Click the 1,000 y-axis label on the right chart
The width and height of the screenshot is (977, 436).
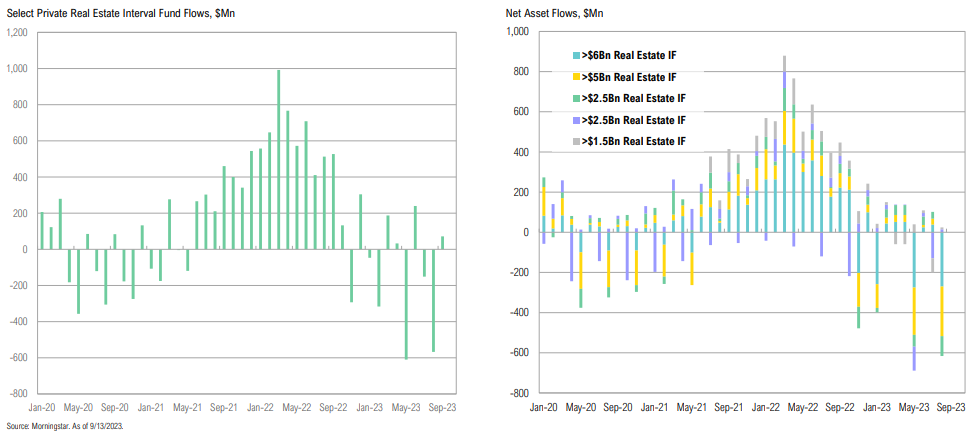coord(514,32)
